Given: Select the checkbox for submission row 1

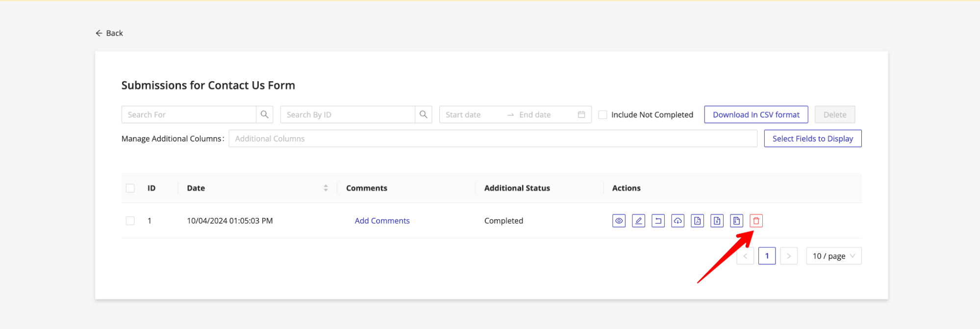Looking at the screenshot, I should click(130, 221).
